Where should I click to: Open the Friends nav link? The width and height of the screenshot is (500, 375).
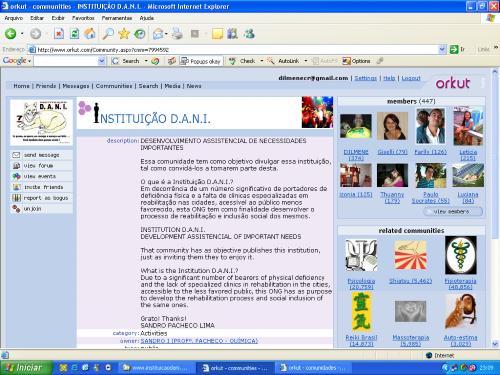[46, 86]
